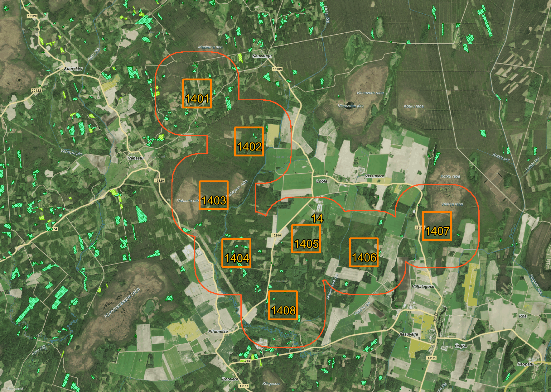Click the plot square marked 1403
The image size is (551, 392).
click(214, 195)
